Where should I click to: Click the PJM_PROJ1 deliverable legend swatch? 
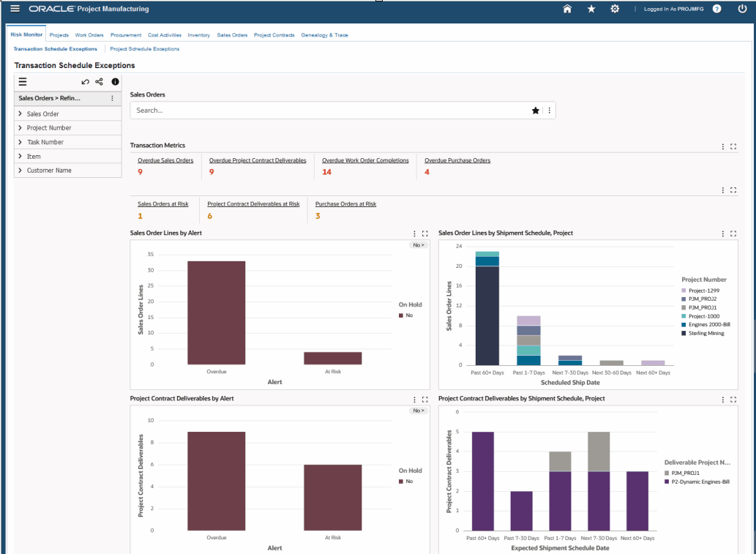coord(667,473)
